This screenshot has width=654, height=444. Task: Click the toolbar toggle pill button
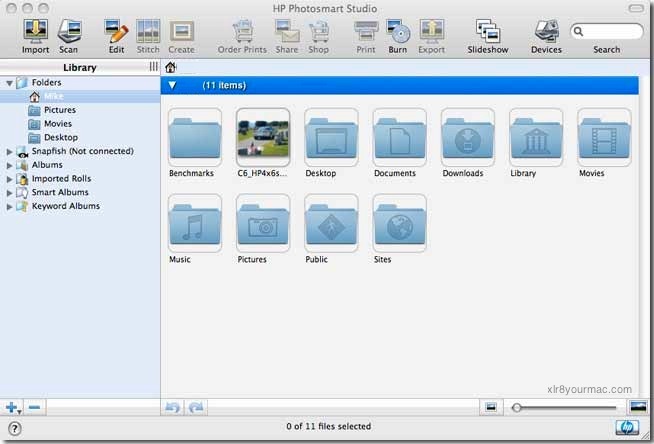coord(636,8)
